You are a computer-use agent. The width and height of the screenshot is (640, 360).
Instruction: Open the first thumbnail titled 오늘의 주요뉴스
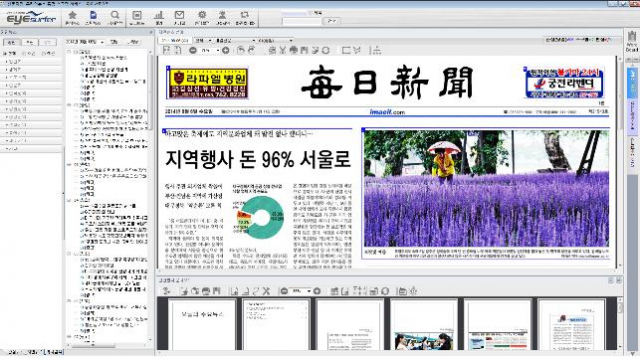tap(202, 325)
